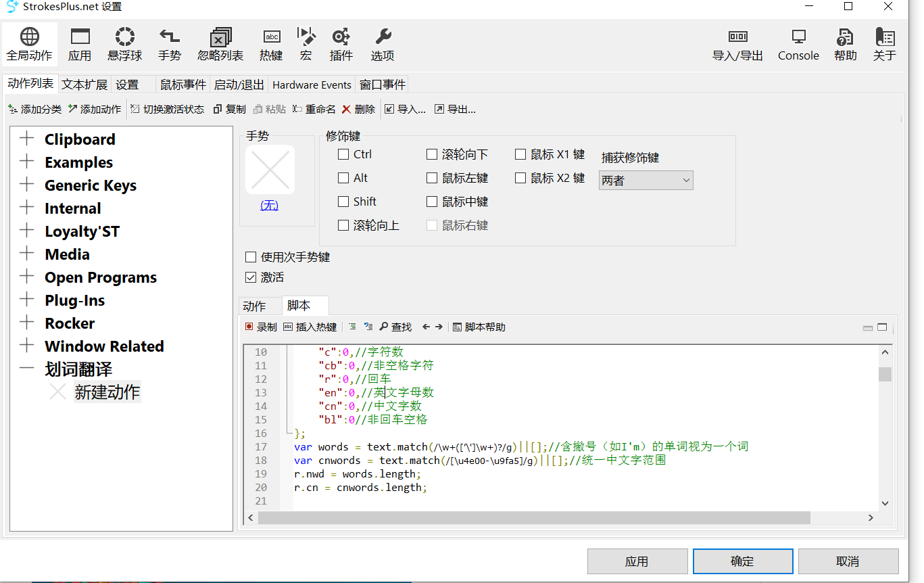Open the 选项 options section
924x583 pixels.
tap(383, 45)
